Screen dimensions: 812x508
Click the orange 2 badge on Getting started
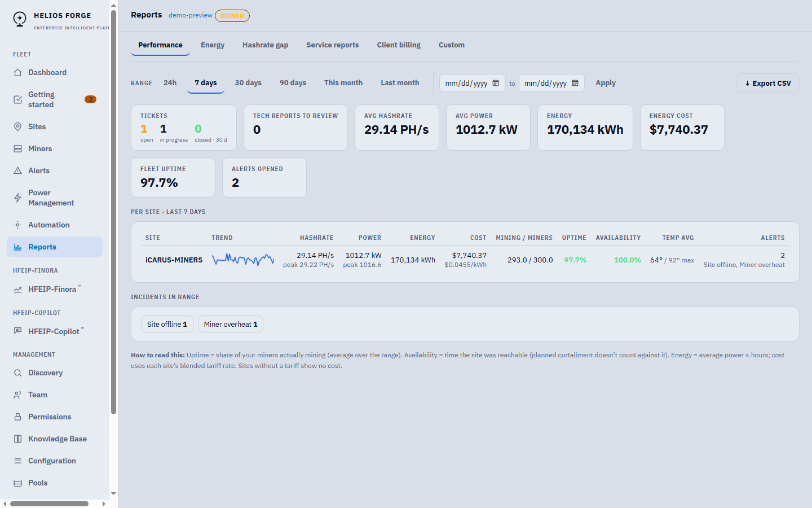tap(90, 99)
